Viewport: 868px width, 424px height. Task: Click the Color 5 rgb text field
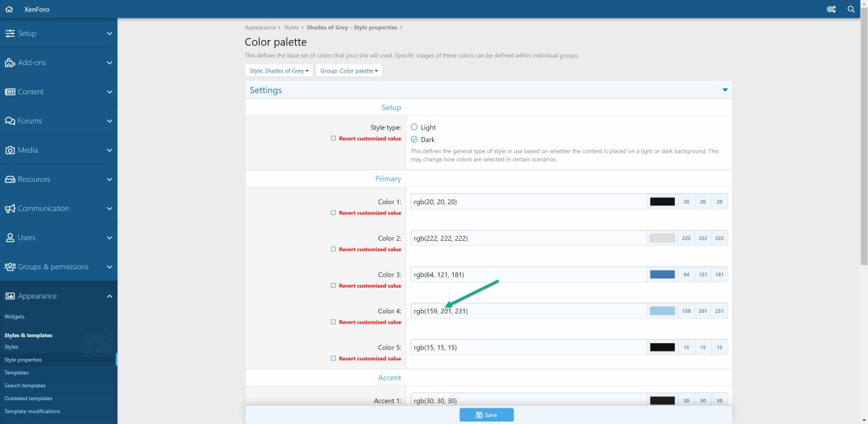(529, 347)
